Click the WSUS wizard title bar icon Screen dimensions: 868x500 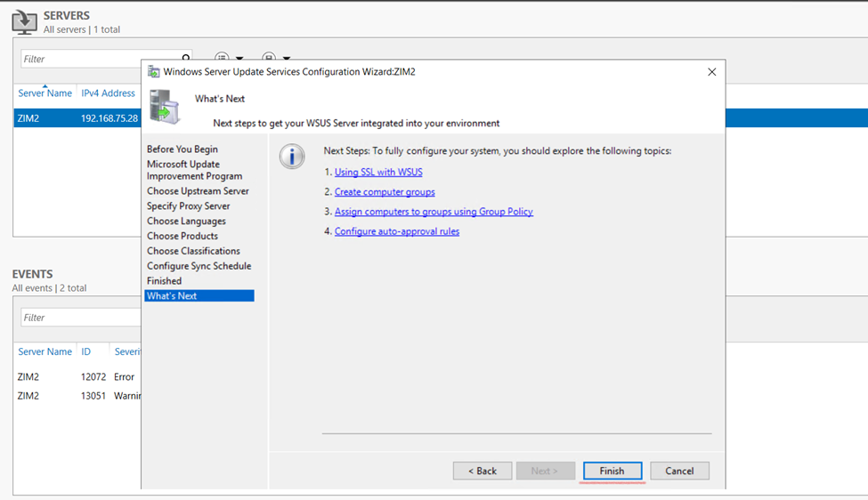click(153, 72)
